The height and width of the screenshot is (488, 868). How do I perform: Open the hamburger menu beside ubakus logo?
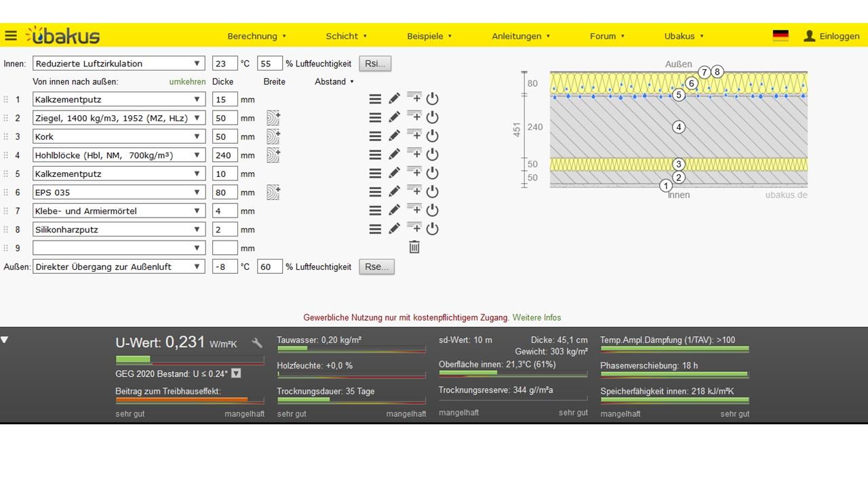pyautogui.click(x=11, y=36)
